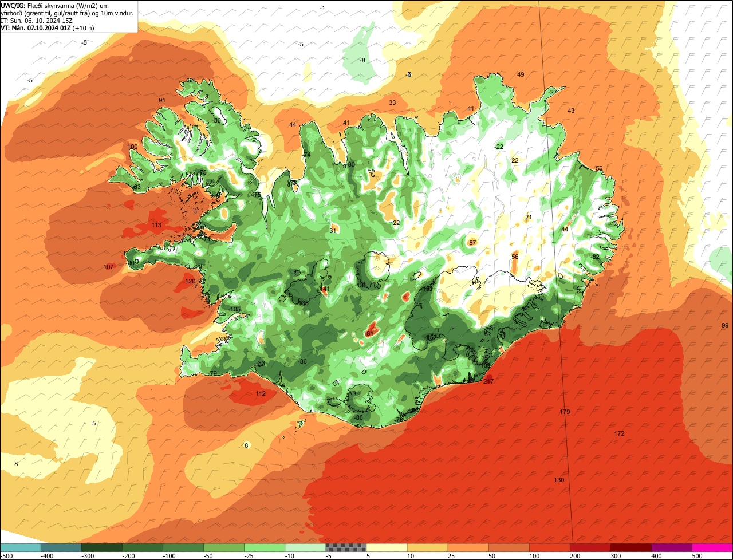
Task: Click the orange legend swatch between 25 and 50
Action: click(468, 548)
